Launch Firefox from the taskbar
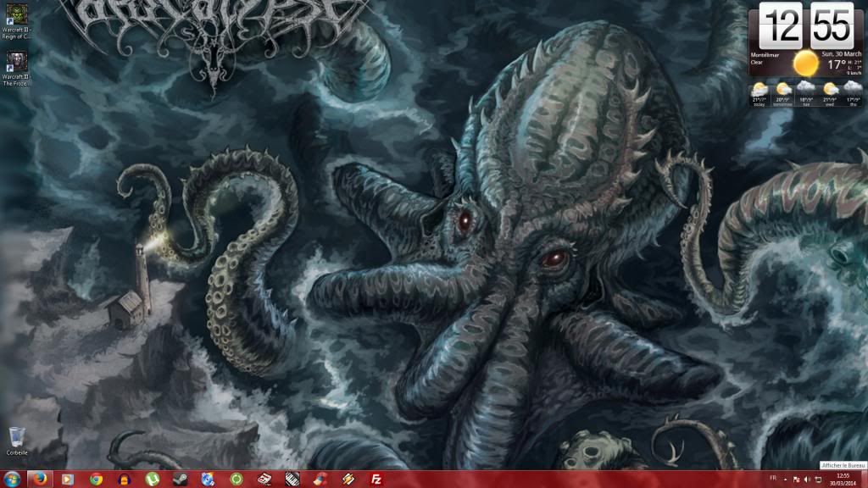Screen dimensions: 868x488 coord(41,479)
